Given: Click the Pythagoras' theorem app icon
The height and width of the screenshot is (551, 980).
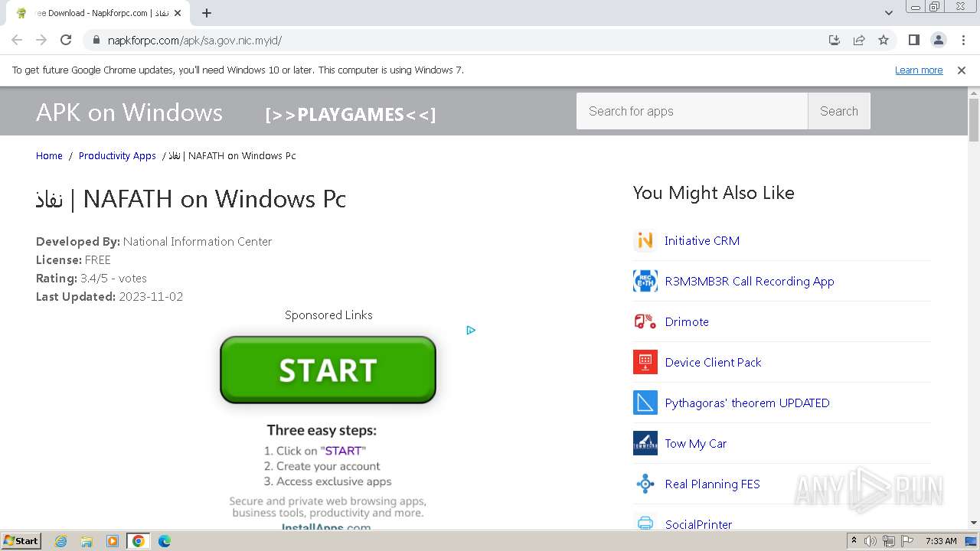Looking at the screenshot, I should point(645,403).
